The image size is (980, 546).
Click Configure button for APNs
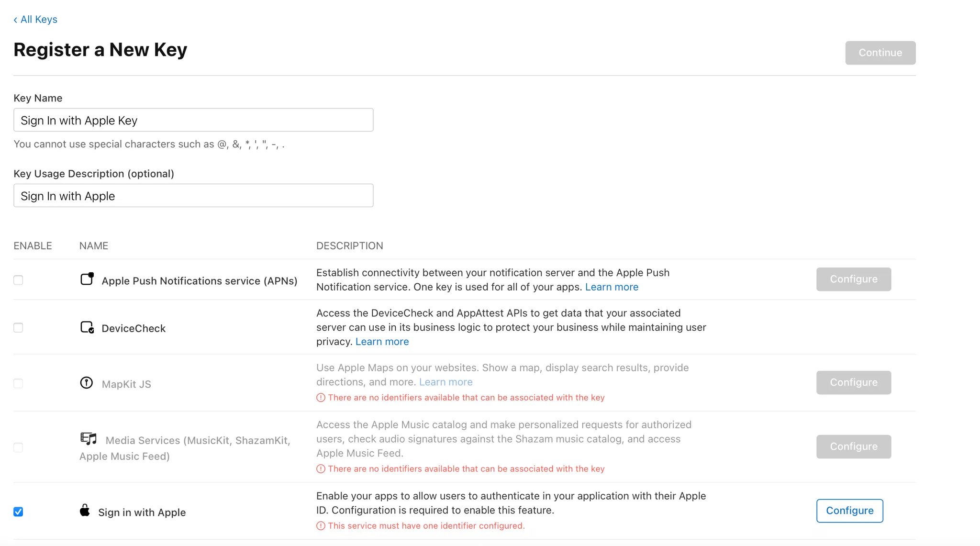point(853,279)
